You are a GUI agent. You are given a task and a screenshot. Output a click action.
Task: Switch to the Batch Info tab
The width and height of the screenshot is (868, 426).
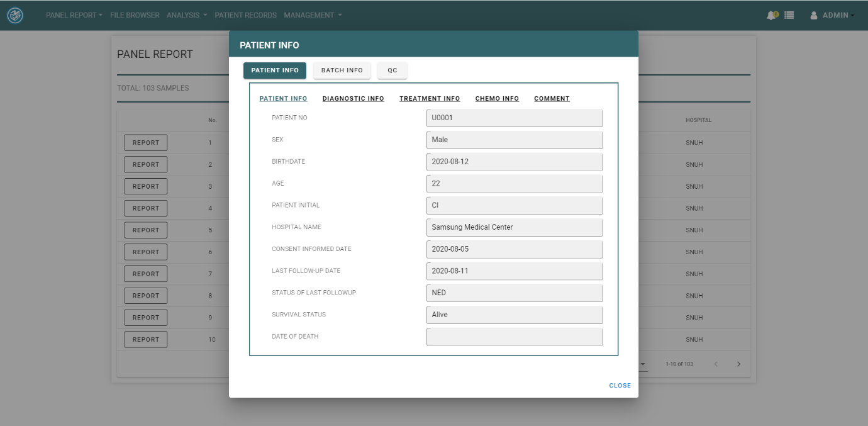(342, 70)
